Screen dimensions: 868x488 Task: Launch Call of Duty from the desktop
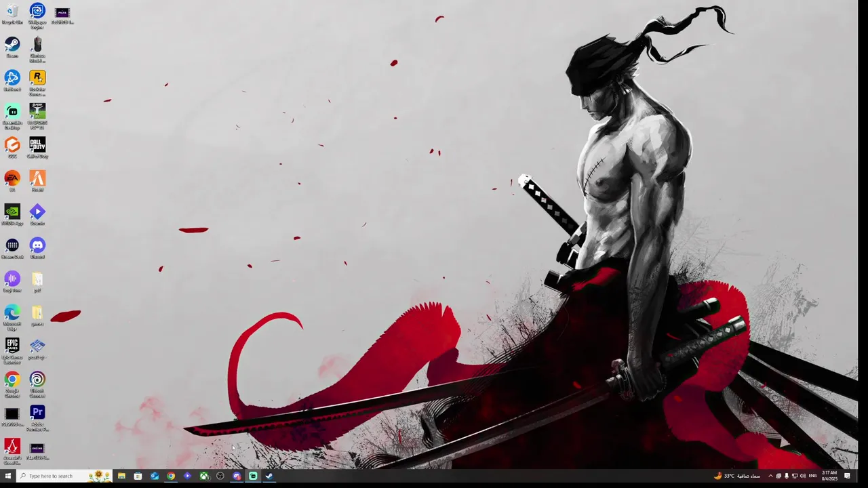37,148
